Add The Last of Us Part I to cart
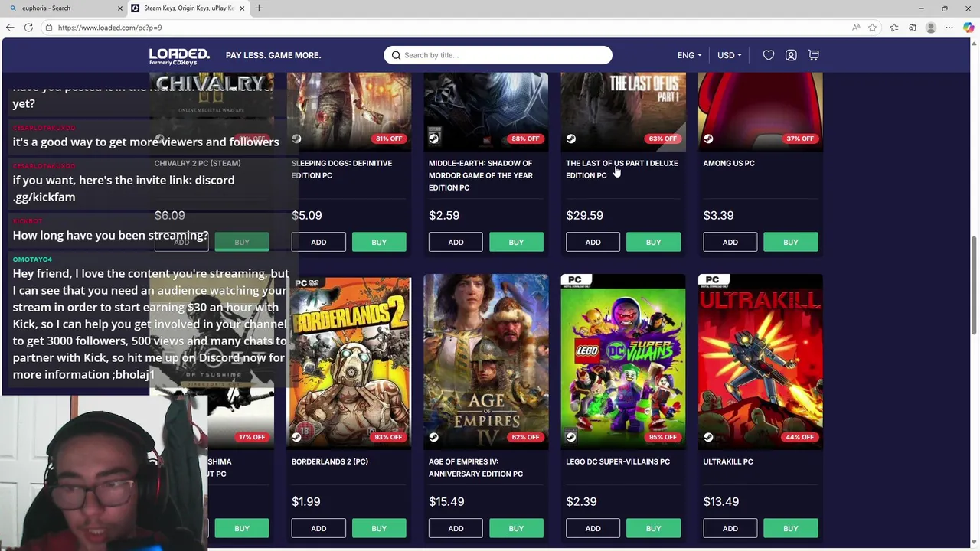 (593, 242)
